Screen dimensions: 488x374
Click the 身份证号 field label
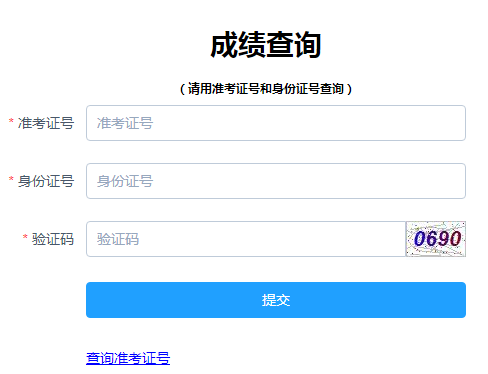click(x=46, y=181)
